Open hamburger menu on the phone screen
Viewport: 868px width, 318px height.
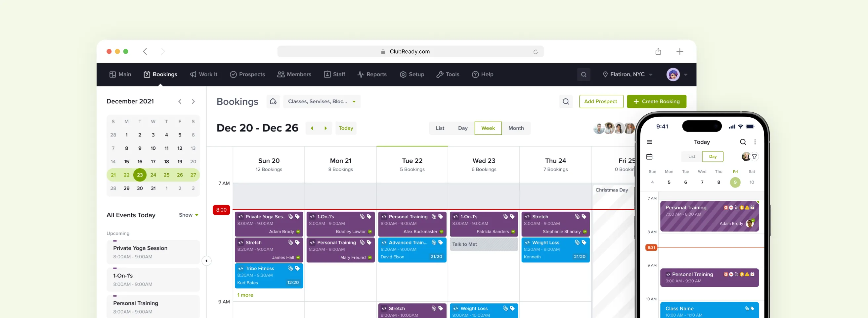(x=649, y=142)
